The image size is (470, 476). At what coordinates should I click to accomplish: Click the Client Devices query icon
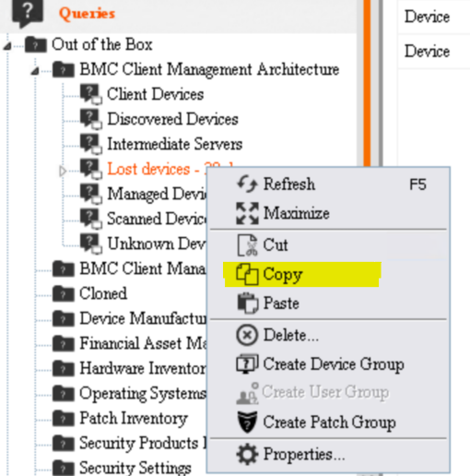[x=91, y=94]
